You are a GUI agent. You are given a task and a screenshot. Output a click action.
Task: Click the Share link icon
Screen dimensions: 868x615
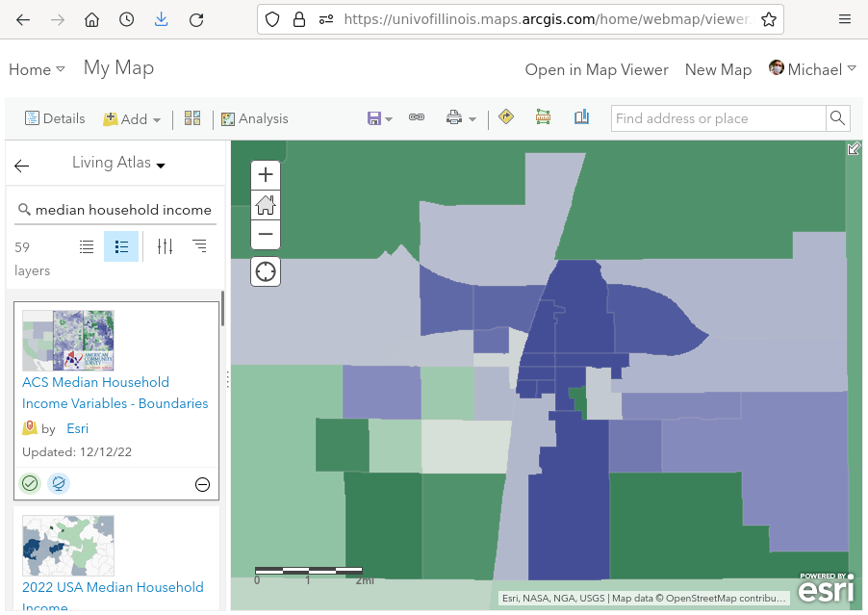click(417, 118)
